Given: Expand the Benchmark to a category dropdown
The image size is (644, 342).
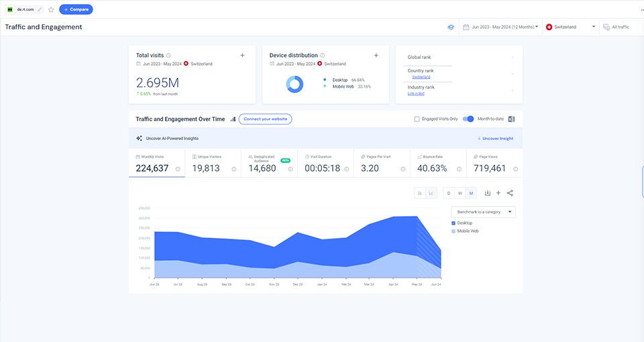Looking at the screenshot, I should [483, 212].
